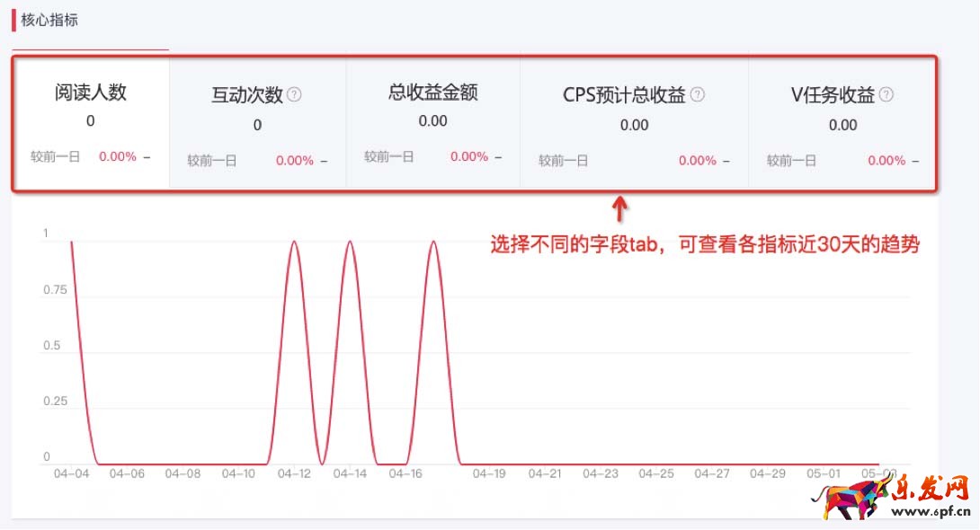The image size is (980, 530).
Task: Click the question mark icon beside V任务收益
Action: tap(886, 94)
